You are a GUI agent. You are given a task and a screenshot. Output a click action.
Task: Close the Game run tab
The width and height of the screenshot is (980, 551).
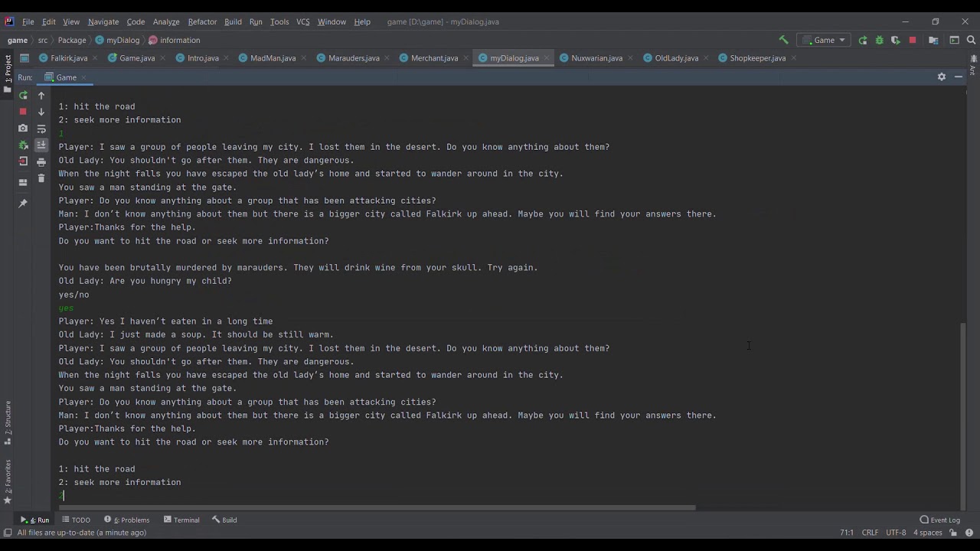[x=83, y=77]
